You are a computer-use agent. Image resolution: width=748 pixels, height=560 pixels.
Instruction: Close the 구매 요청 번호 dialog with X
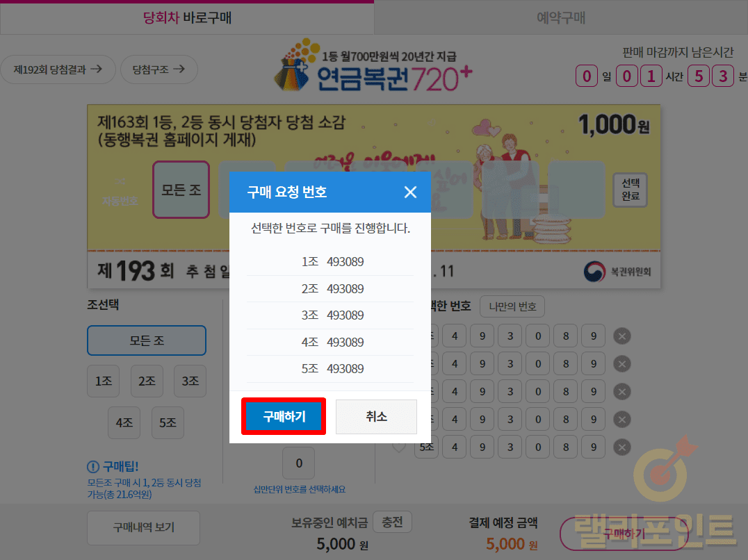click(410, 192)
